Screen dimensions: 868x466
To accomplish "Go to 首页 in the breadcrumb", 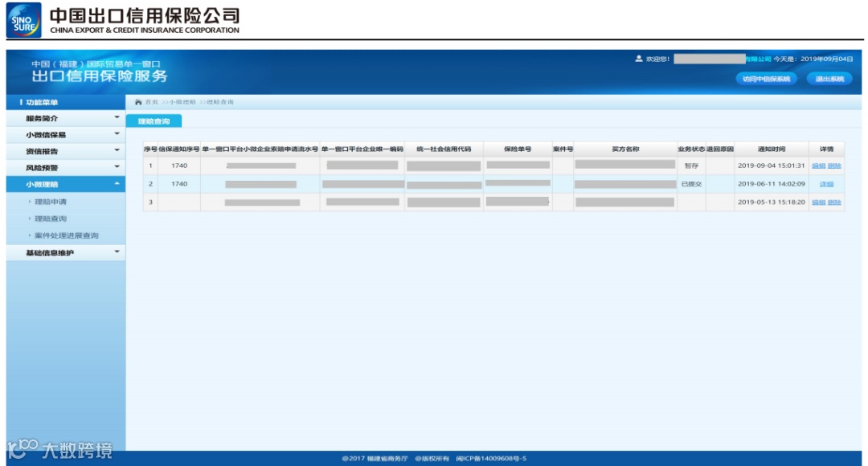I will click(152, 102).
